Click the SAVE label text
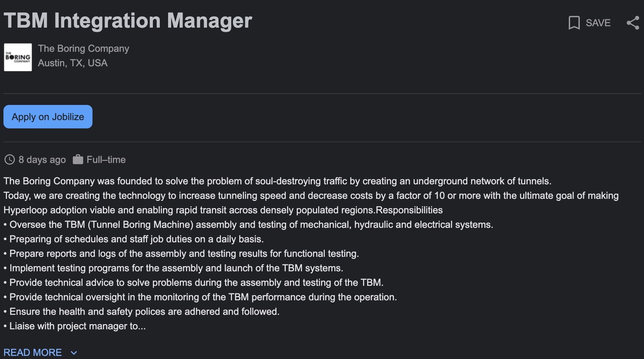Image resolution: width=644 pixels, height=359 pixels. (598, 23)
